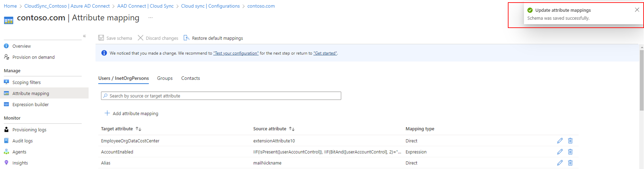
Task: Select the Users / InetOrgPersons tab
Action: 124,78
